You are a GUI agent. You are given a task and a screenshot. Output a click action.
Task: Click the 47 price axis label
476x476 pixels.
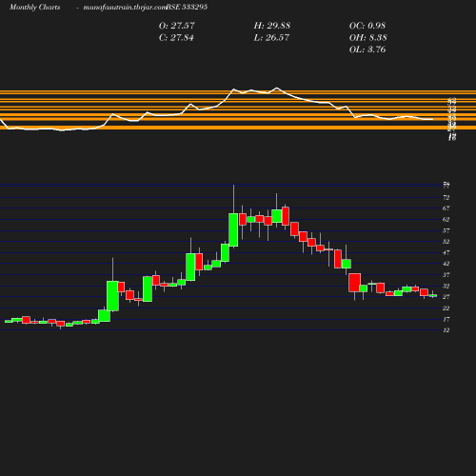point(446,253)
